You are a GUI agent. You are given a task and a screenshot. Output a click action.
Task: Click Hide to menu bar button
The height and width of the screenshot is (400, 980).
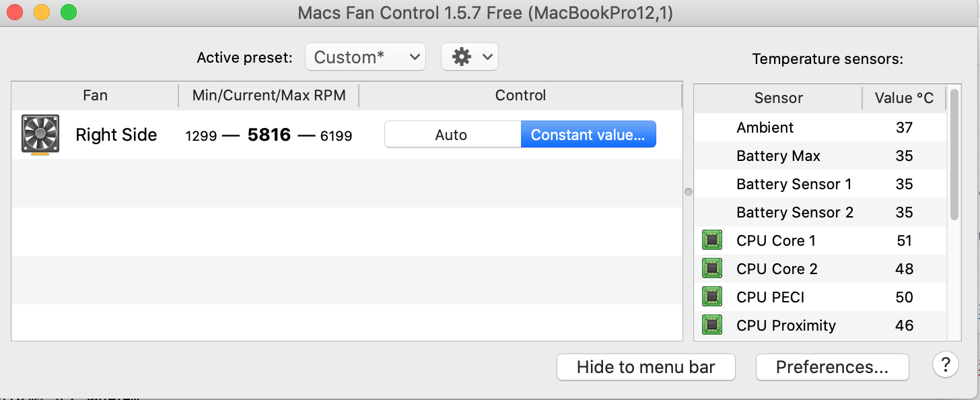645,367
